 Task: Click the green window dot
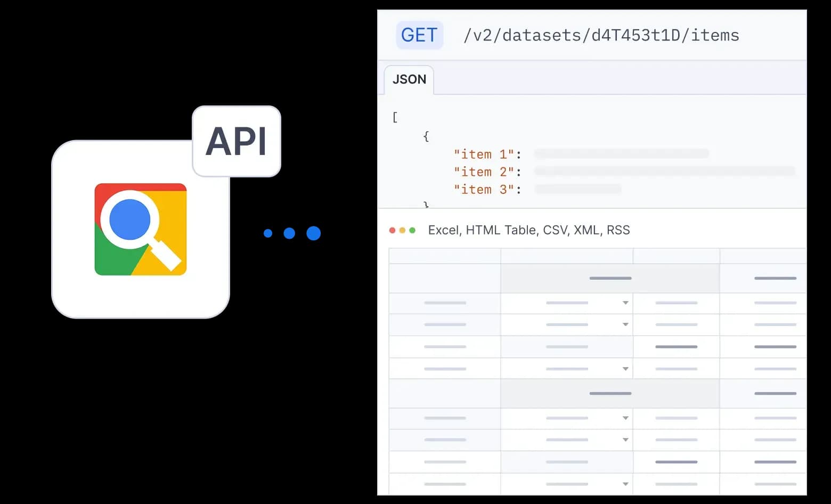412,230
